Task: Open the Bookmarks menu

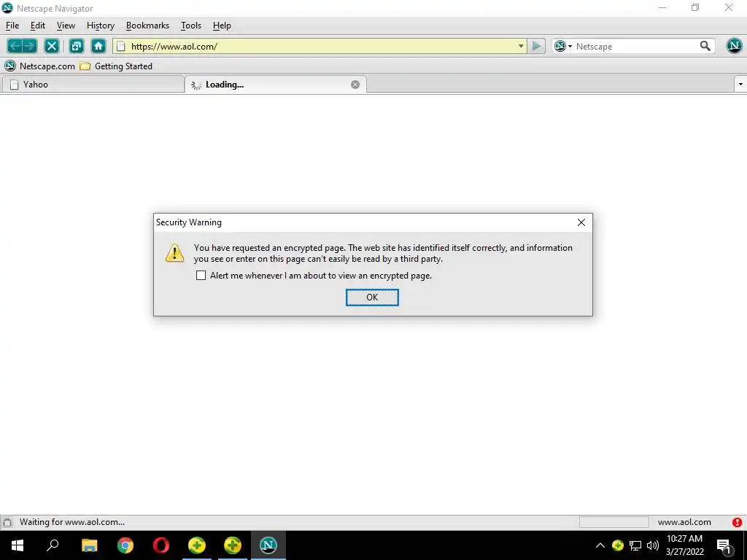Action: [147, 26]
